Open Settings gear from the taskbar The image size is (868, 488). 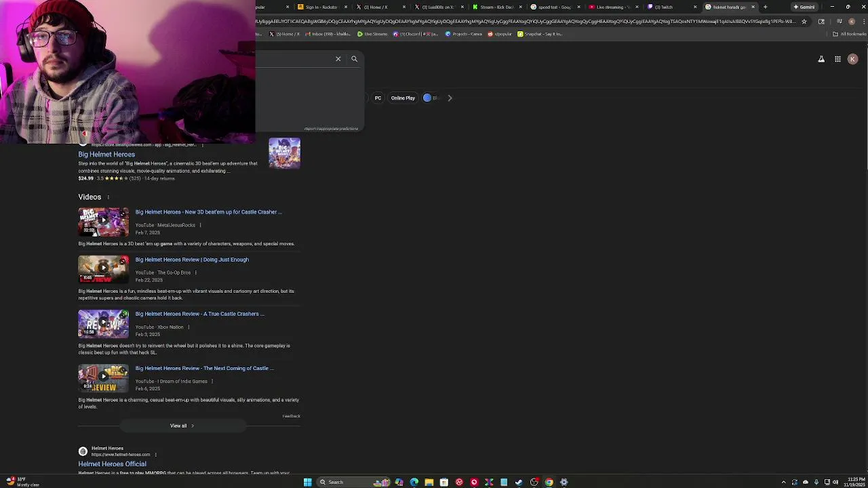tap(564, 482)
